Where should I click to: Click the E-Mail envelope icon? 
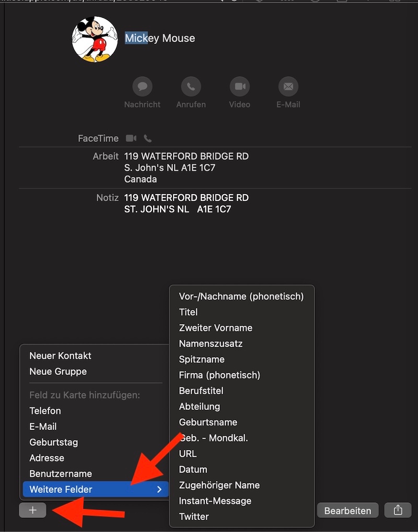[x=288, y=86]
